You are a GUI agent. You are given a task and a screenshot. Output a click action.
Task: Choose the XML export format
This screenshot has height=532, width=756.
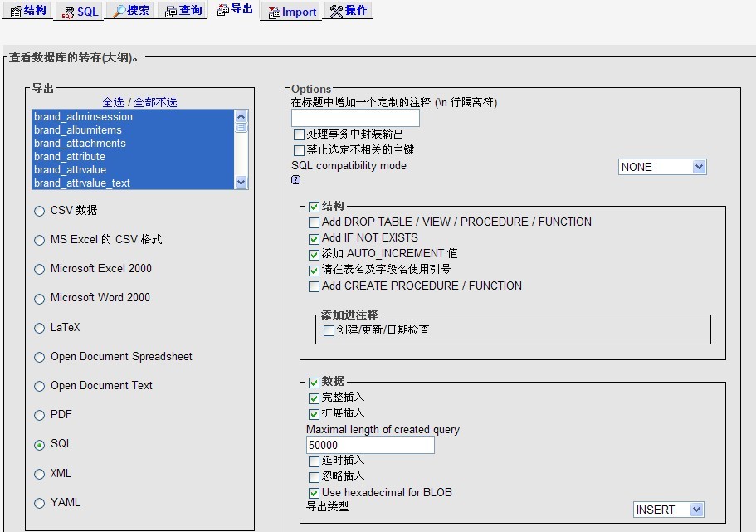click(x=40, y=474)
